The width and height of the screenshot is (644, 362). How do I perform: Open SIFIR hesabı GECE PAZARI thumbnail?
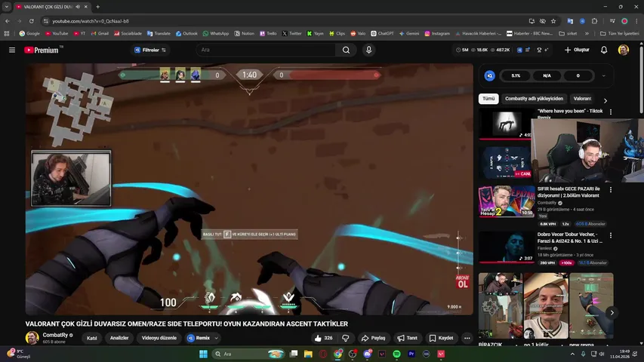506,201
